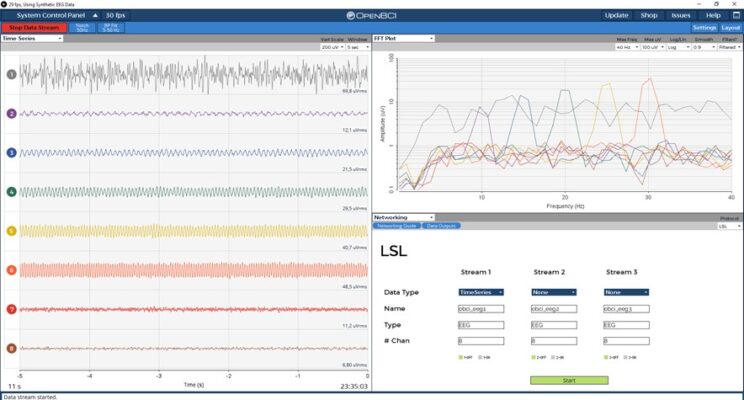Open the Log/Lin dropdown
Viewport: 744px width, 400px height.
pyautogui.click(x=679, y=47)
